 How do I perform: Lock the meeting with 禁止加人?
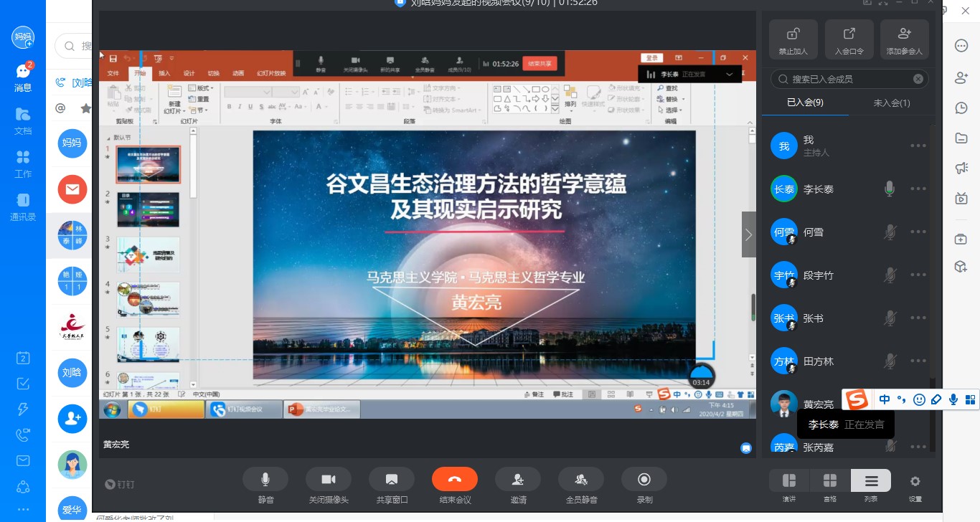pos(793,39)
